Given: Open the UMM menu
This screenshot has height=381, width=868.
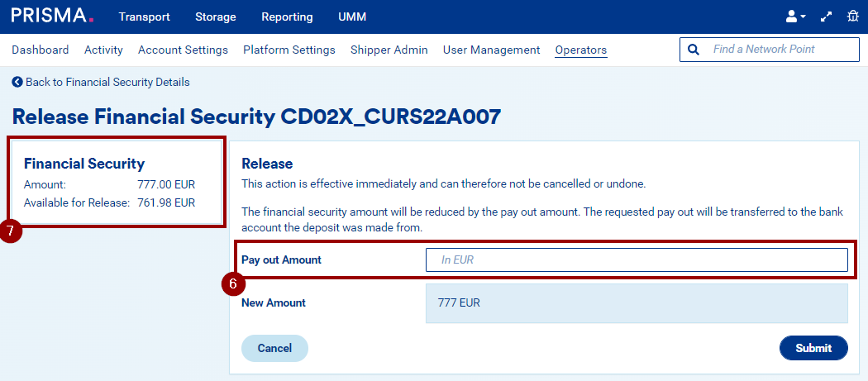Looking at the screenshot, I should (x=352, y=17).
